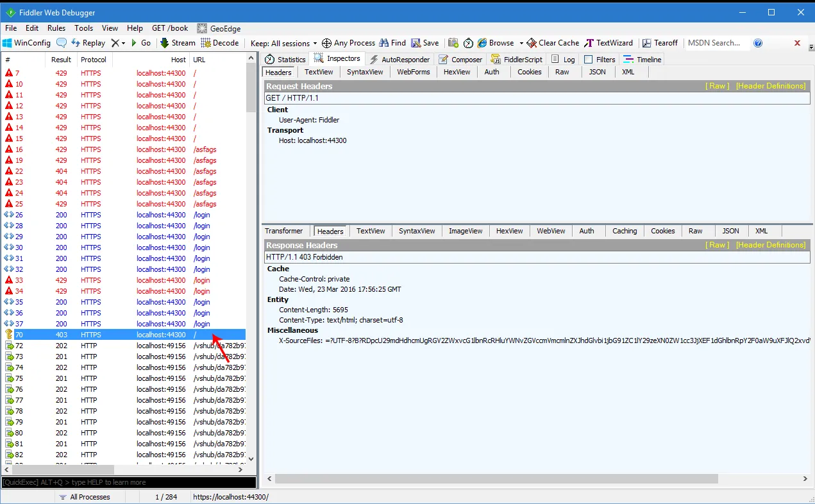Select the request TextView tab
The width and height of the screenshot is (815, 504).
(319, 72)
